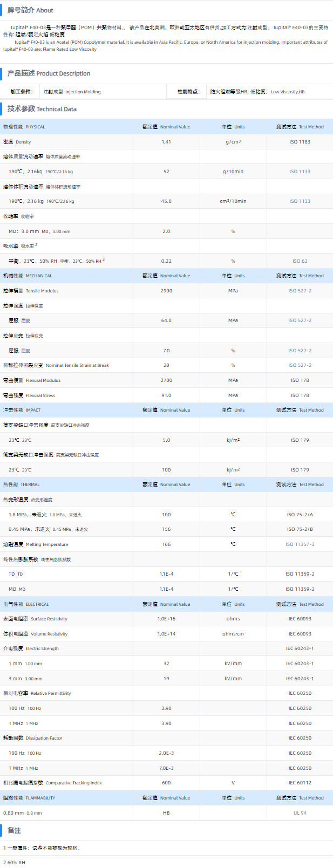Click the 技术参数 Technical Data heading
This screenshot has width=333, height=868.
tap(42, 109)
